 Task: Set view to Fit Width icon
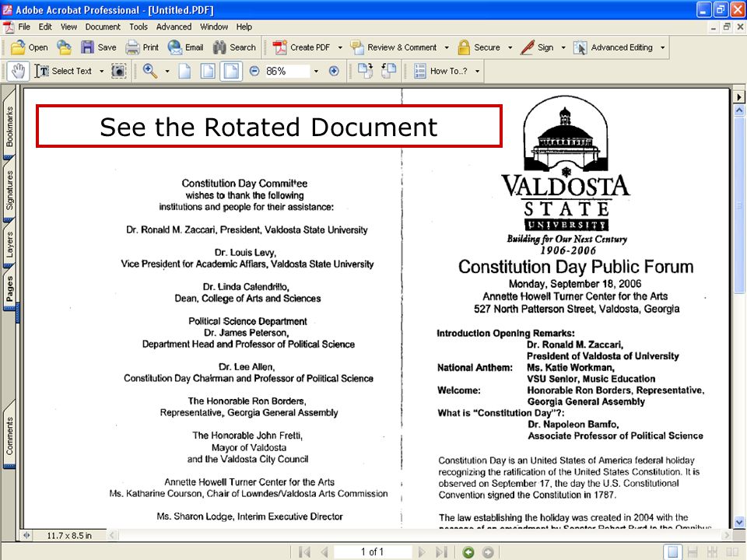click(231, 71)
